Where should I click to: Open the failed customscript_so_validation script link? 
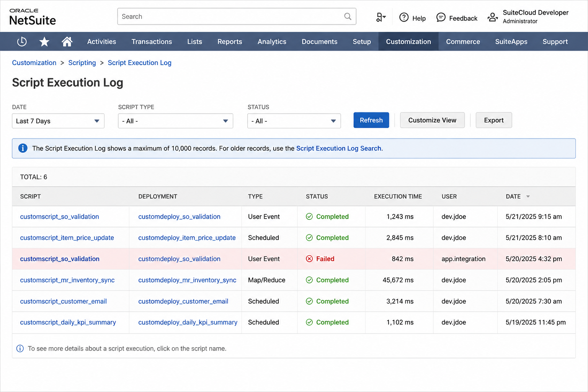60,259
